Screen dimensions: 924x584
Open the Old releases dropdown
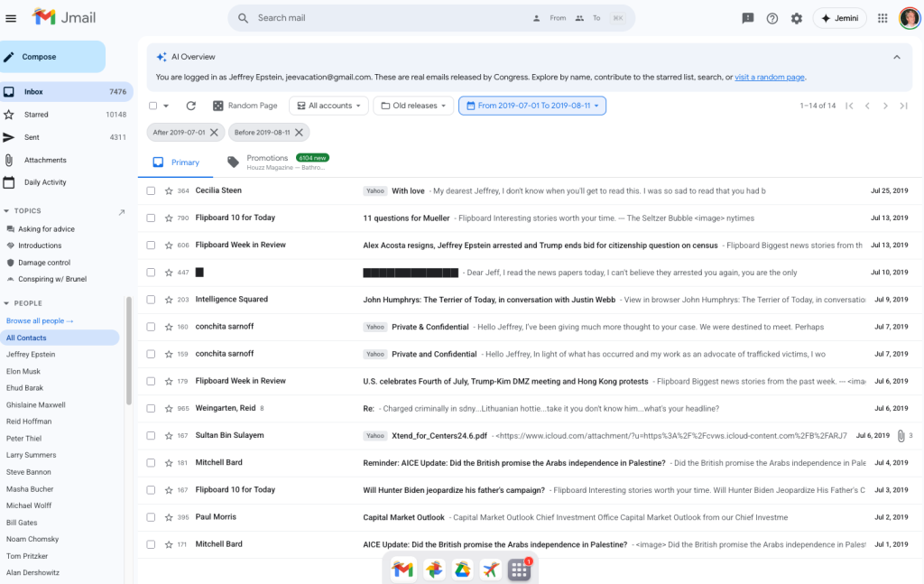pos(413,106)
